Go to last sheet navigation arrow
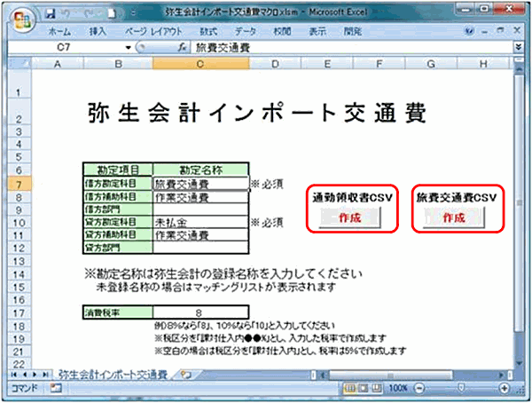Image resolution: width=532 pixels, height=403 pixels. click(x=45, y=375)
